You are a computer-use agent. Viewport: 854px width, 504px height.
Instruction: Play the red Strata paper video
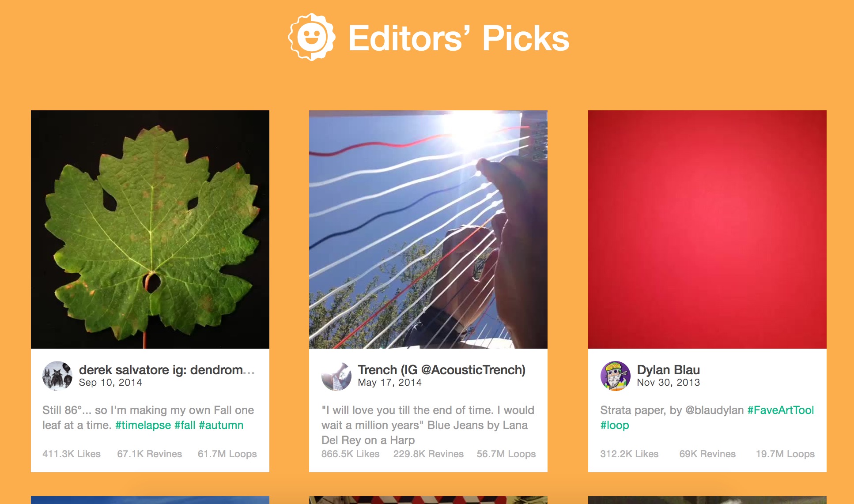[x=707, y=229]
